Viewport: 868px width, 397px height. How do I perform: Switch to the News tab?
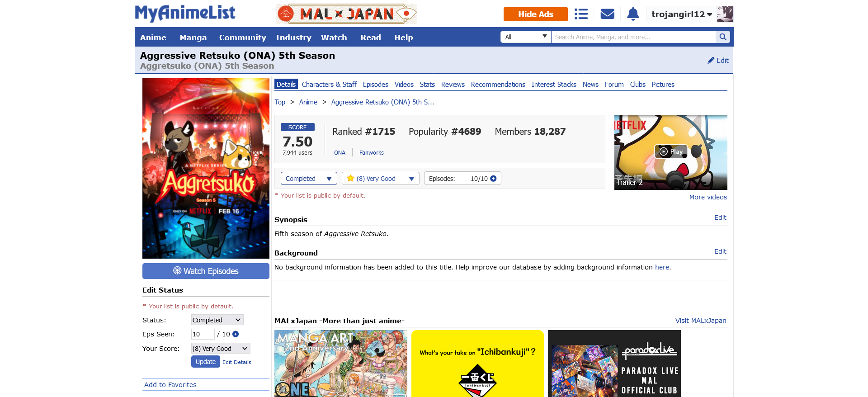590,85
